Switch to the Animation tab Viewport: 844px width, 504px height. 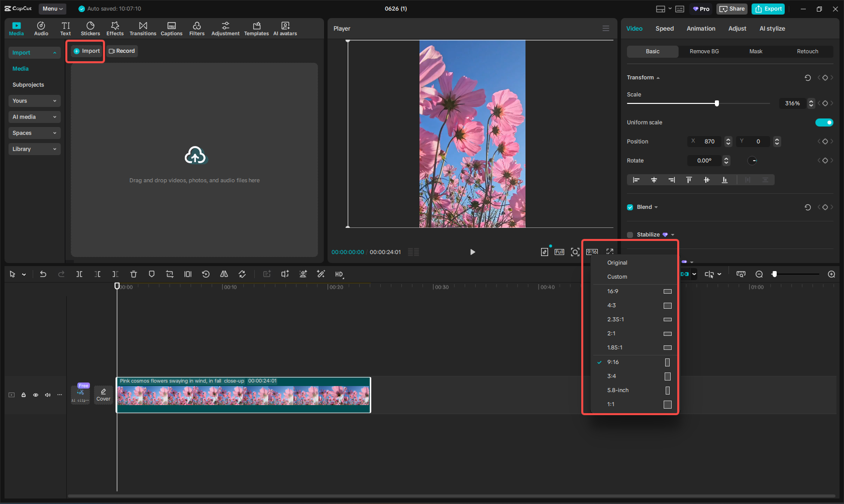click(x=701, y=29)
